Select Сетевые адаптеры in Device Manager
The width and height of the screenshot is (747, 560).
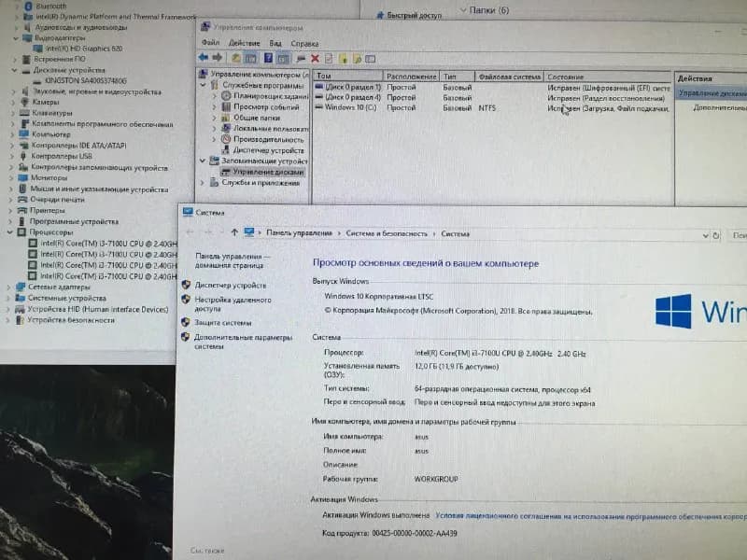[x=59, y=287]
